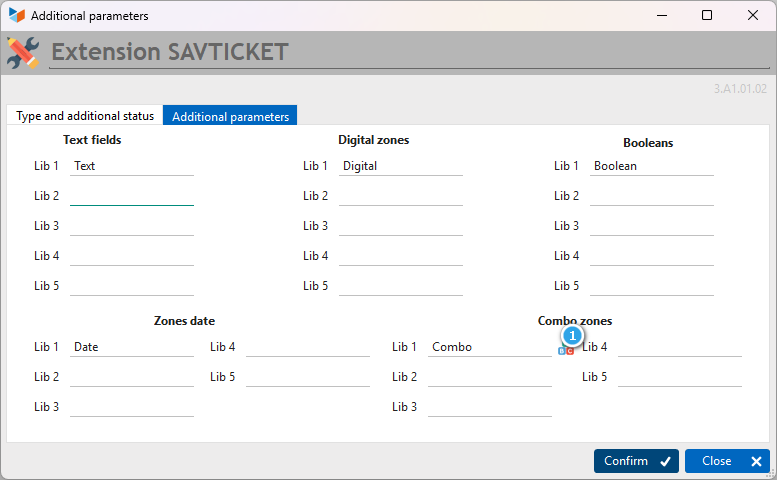Click the X icon on Close button
Viewport: 777px width, 480px height.
[x=756, y=461]
